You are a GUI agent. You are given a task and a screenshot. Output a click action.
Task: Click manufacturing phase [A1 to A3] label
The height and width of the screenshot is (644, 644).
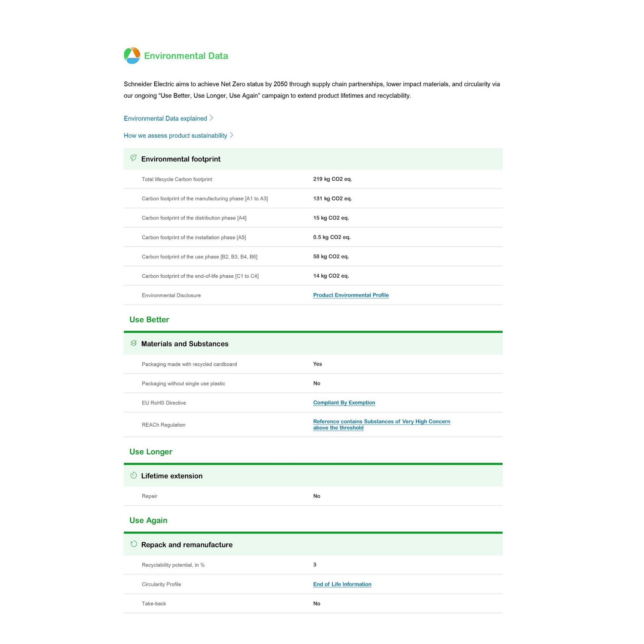pyautogui.click(x=205, y=199)
